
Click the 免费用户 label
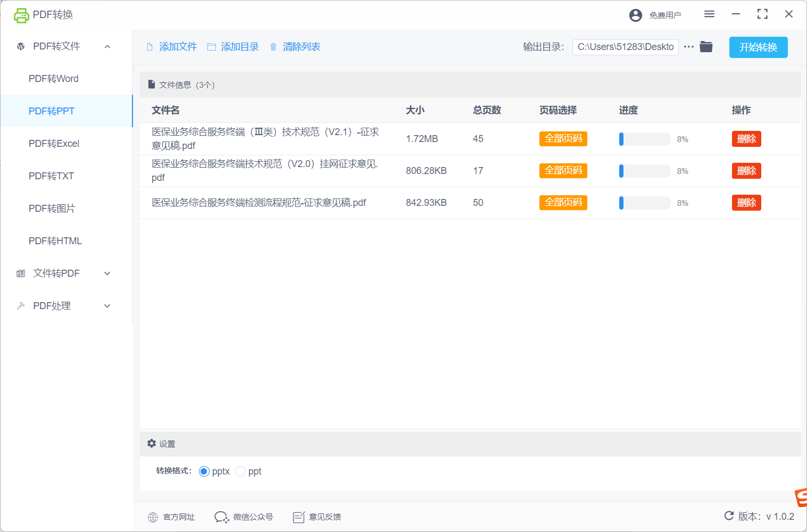coord(665,15)
